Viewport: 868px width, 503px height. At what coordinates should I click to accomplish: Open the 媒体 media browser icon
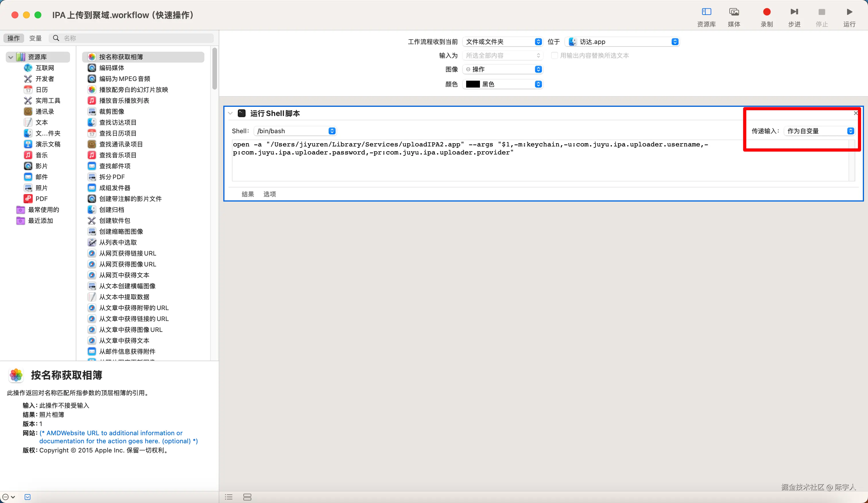point(734,12)
